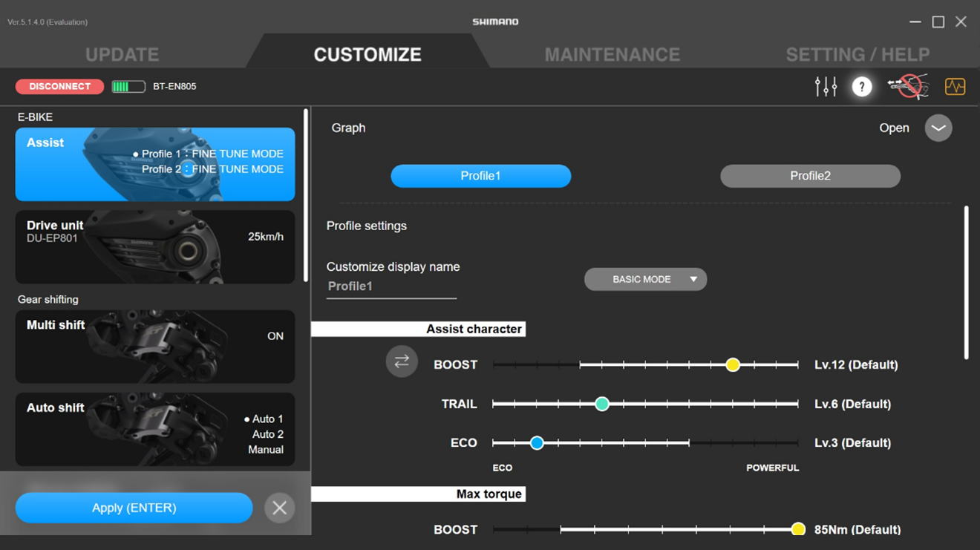Image resolution: width=980 pixels, height=550 pixels.
Task: Open the Auto shift options card
Action: 155,429
